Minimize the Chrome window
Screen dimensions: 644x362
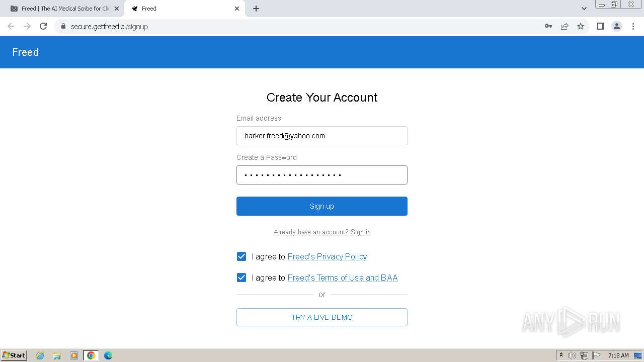(x=601, y=4)
